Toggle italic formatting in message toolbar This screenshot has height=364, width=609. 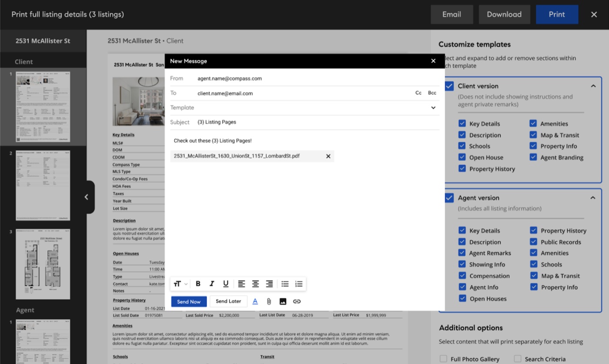pos(212,284)
